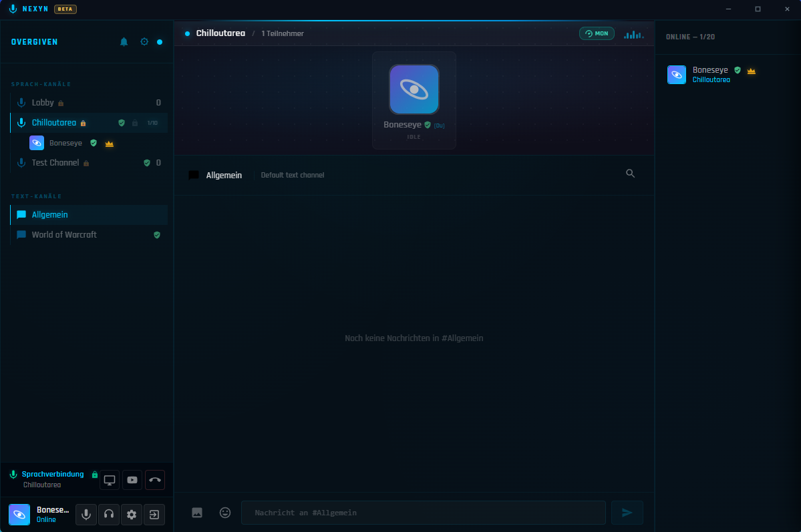801x532 pixels.
Task: Open notifications bell icon
Action: (124, 42)
